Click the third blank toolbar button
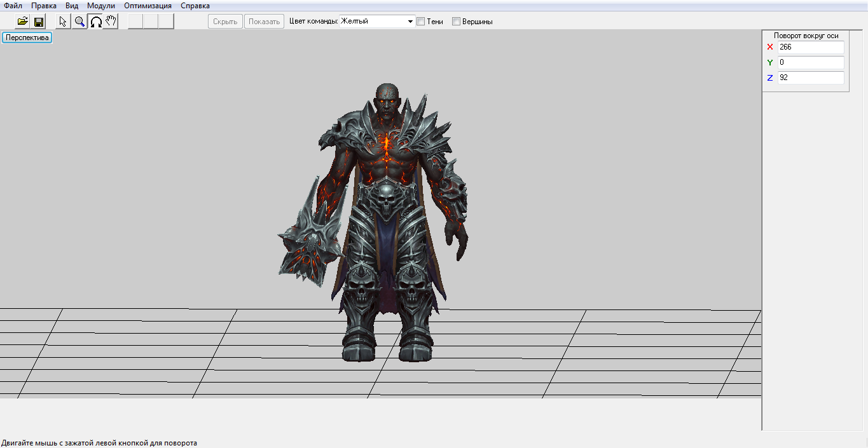The image size is (868, 448). pos(166,22)
